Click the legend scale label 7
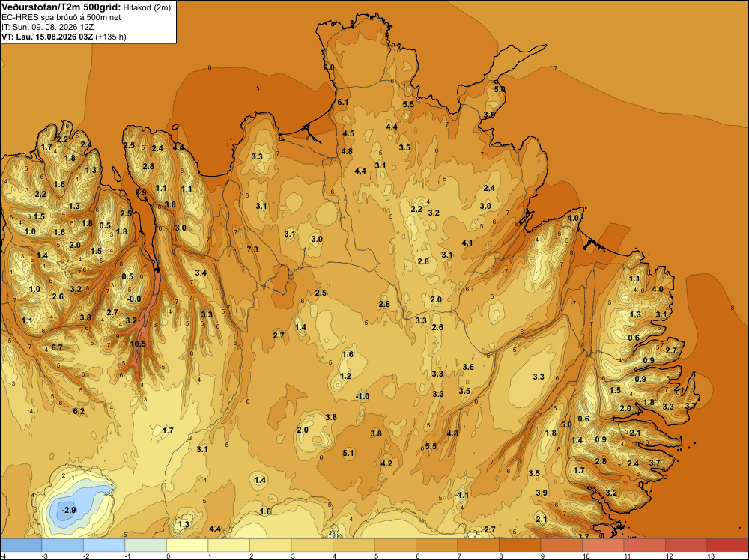This screenshot has height=560, width=749. [x=459, y=556]
